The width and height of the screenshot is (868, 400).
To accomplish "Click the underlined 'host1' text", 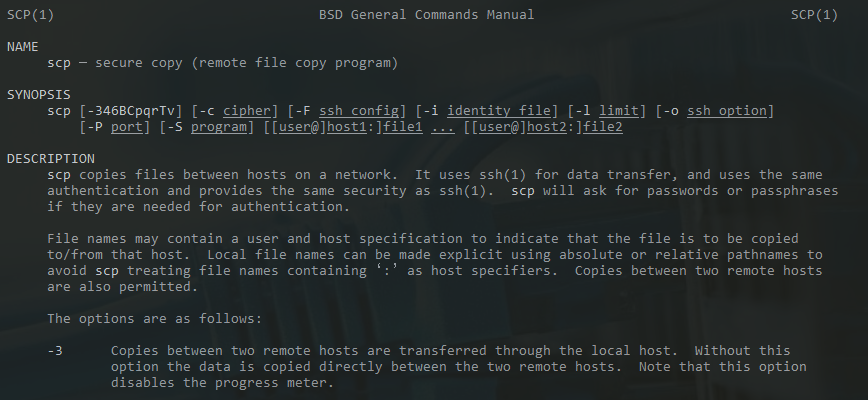I will pos(347,127).
